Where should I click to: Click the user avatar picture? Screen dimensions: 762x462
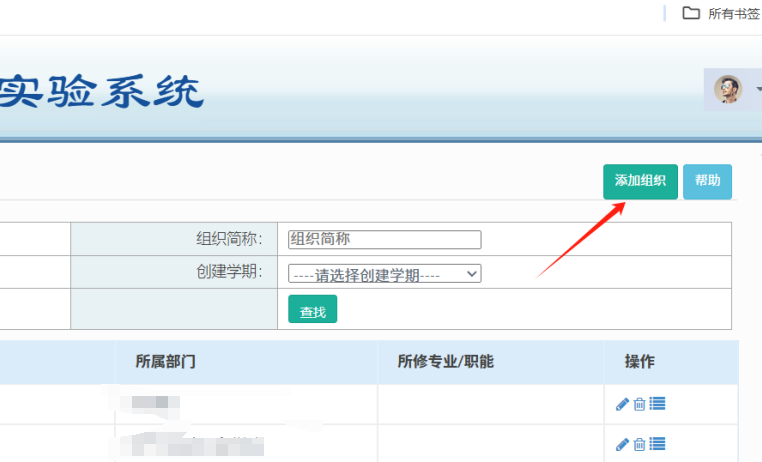pyautogui.click(x=727, y=89)
